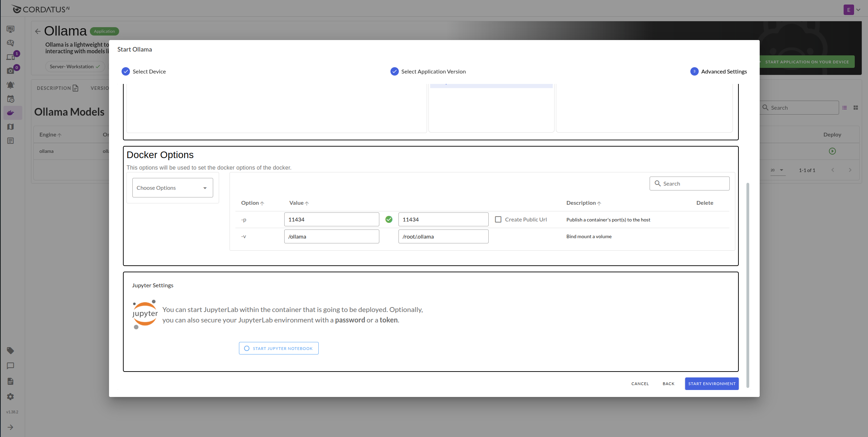The image size is (868, 437).
Task: Open the chat feedback icon in sidebar
Action: click(x=10, y=366)
